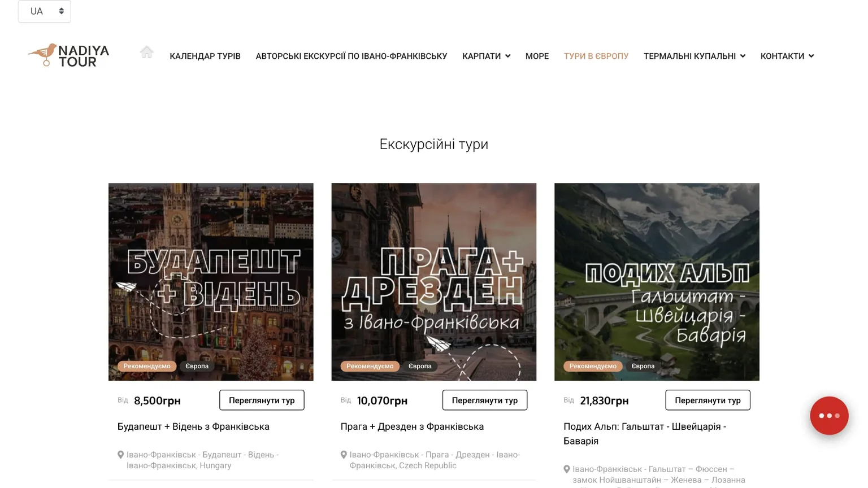Click the price 10,070грн
Screen dimensions: 868x488
pyautogui.click(x=382, y=400)
